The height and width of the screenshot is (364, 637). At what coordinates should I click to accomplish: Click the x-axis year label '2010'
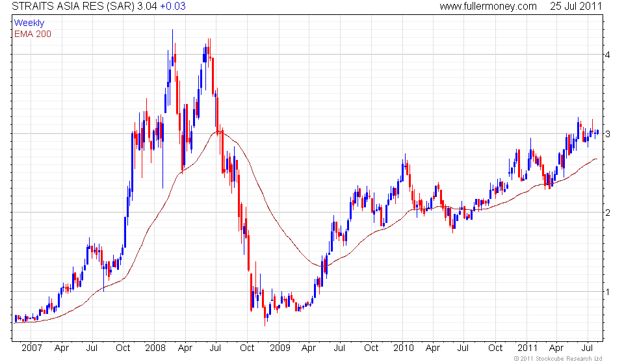tap(404, 348)
